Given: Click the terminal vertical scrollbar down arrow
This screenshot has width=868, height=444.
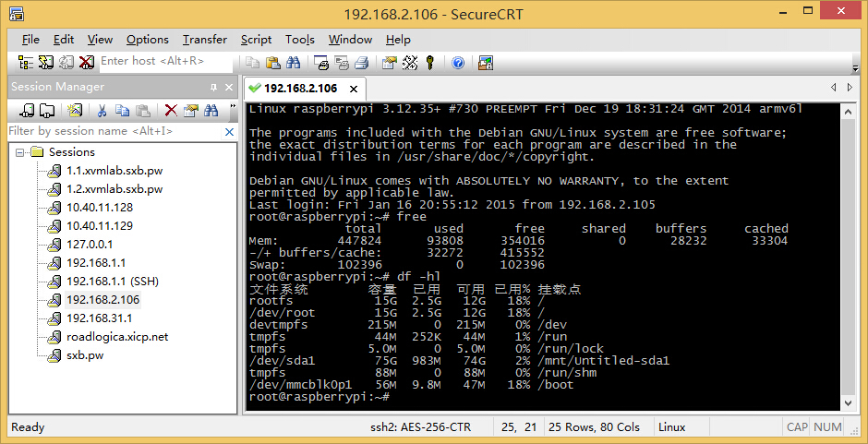Looking at the screenshot, I should pyautogui.click(x=847, y=402).
